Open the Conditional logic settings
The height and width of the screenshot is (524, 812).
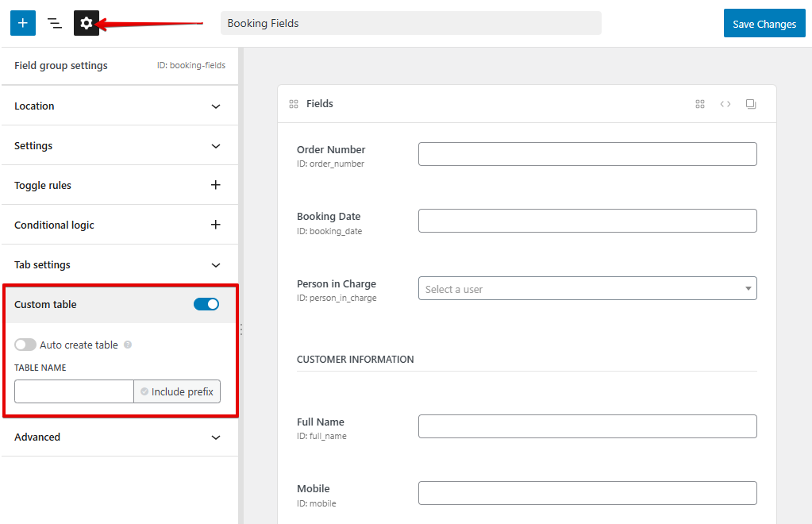[119, 225]
